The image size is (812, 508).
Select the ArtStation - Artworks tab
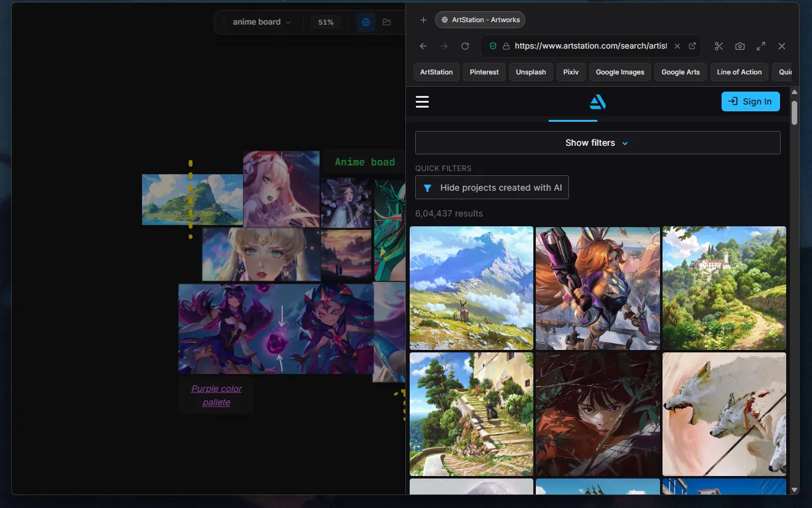480,20
